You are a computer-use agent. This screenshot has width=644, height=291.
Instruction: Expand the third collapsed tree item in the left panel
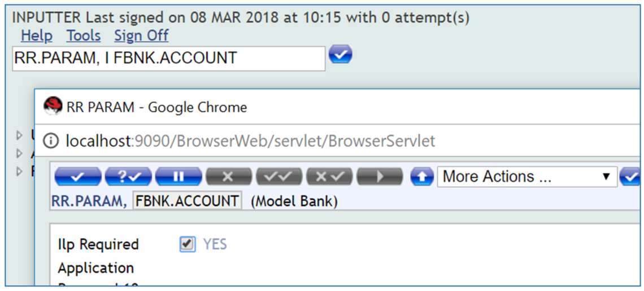click(x=20, y=171)
